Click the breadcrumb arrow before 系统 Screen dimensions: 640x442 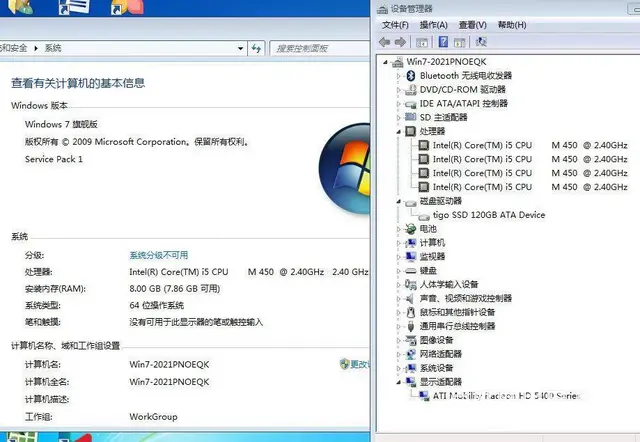pos(36,49)
